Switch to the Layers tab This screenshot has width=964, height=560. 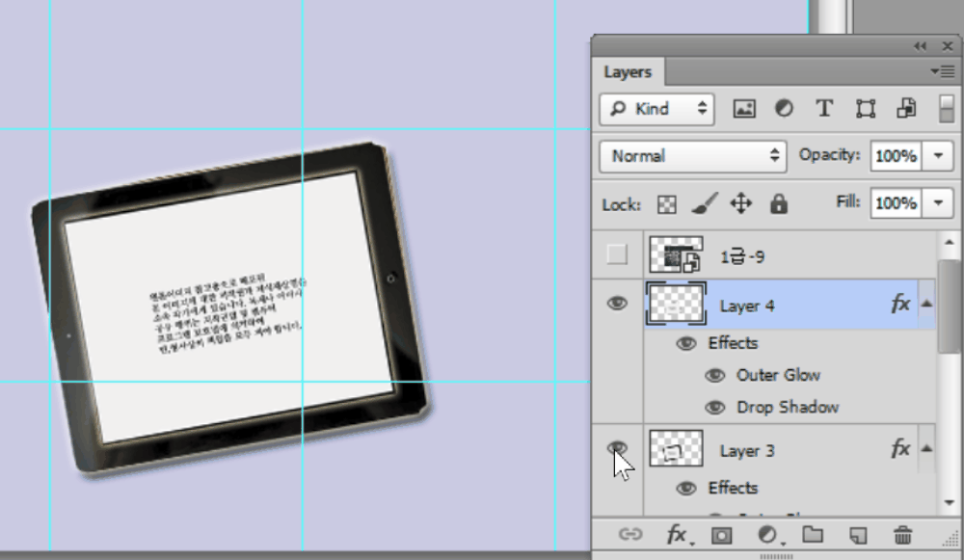click(628, 72)
